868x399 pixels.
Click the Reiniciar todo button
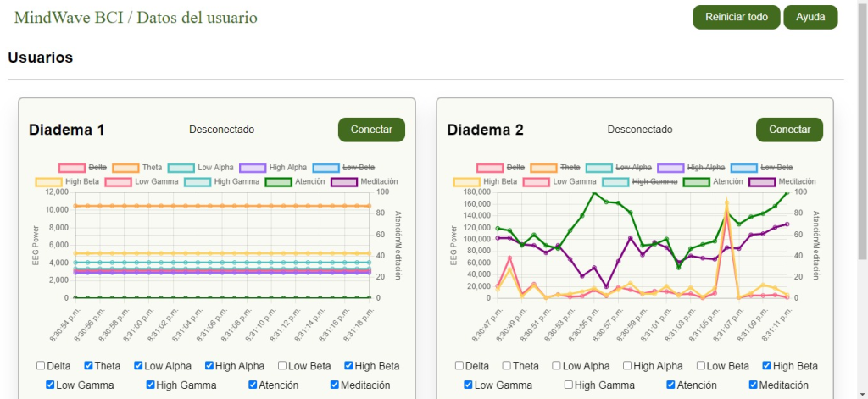(x=736, y=17)
